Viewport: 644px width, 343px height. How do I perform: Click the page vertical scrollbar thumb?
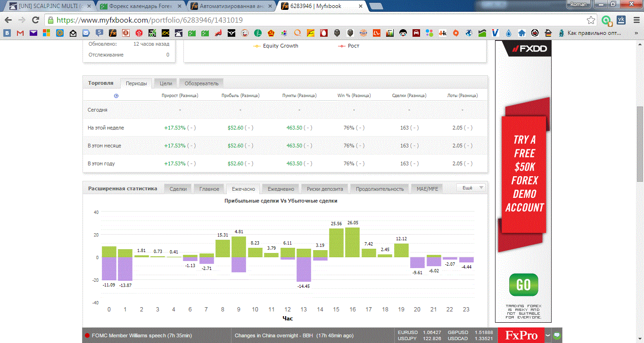tap(640, 144)
